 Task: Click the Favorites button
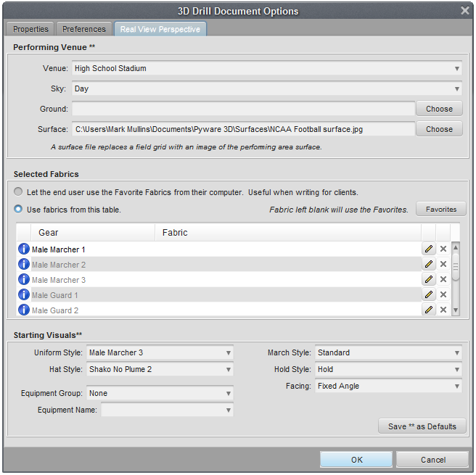[441, 210]
